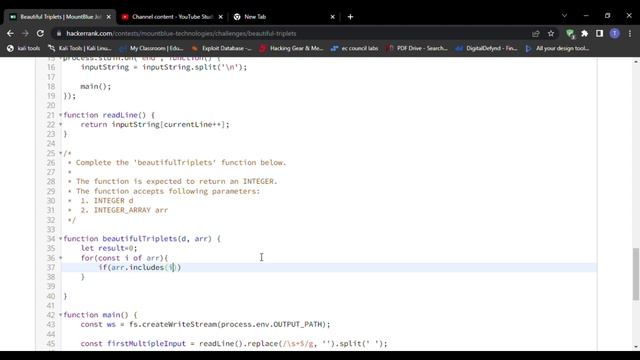Collapse the fold arrow at line 22
Image resolution: width=640 pixels, height=360 pixels.
(x=60, y=124)
